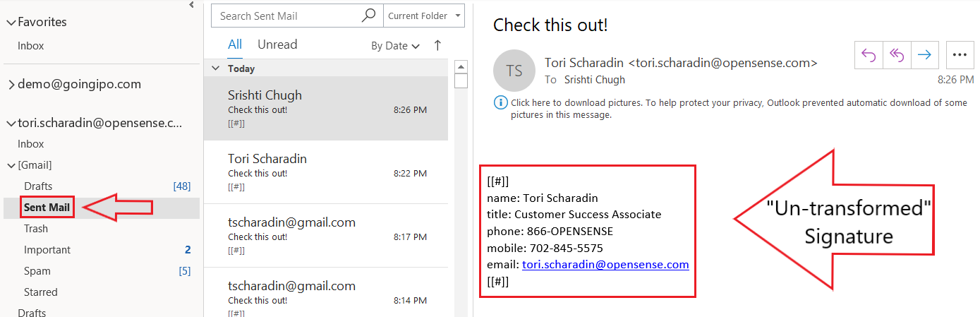Image resolution: width=980 pixels, height=317 pixels.
Task: Switch to the Unread messages filter
Action: tap(277, 44)
